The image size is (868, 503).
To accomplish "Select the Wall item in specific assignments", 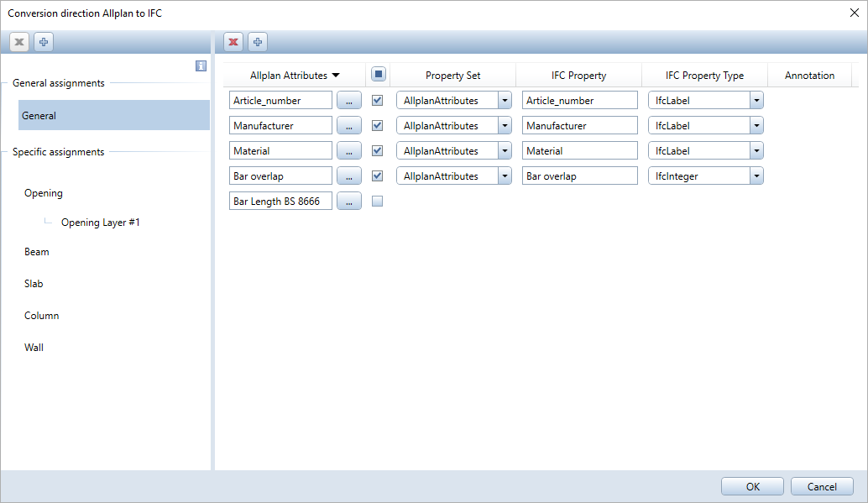I will [x=34, y=348].
